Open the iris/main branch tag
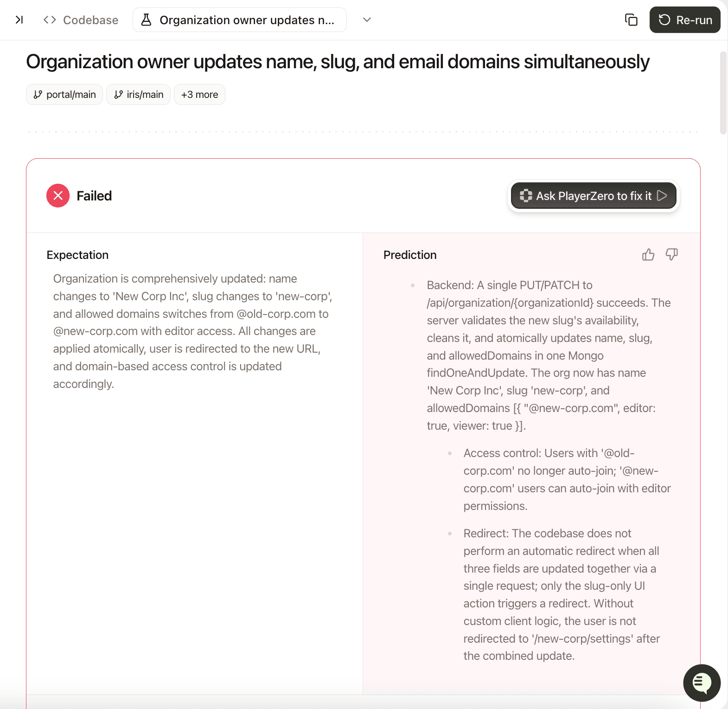 pos(139,95)
